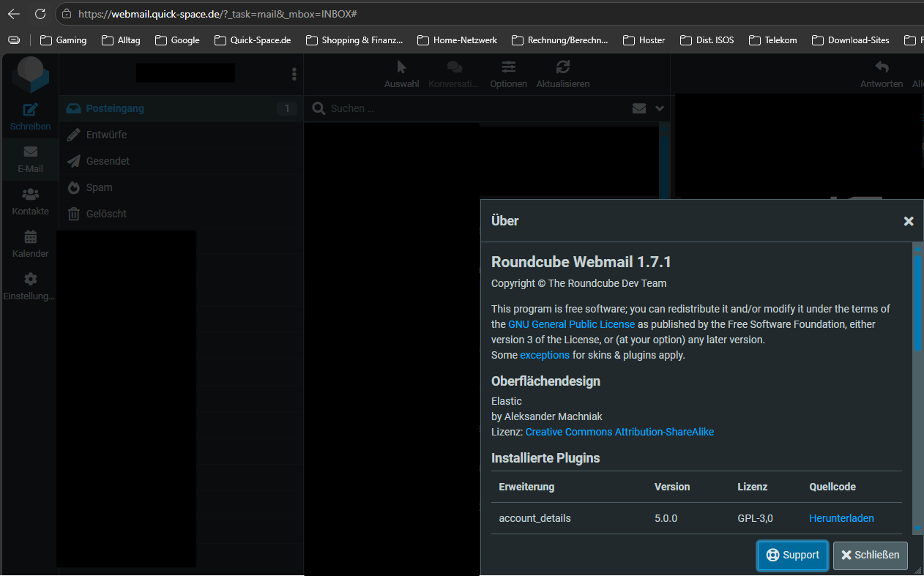Open the Home-Netzwerk bookmarks folder

[x=457, y=40]
